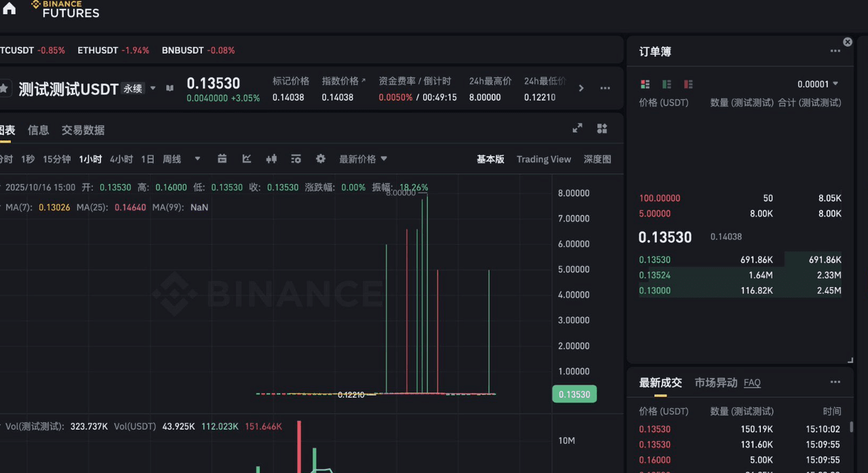Screen dimensions: 868x473
Task: Open the contract guide book icon
Action: coord(170,88)
